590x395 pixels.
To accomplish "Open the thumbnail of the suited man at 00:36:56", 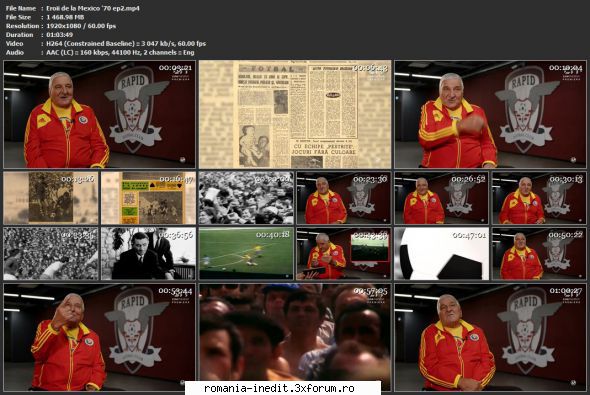I will 148,253.
